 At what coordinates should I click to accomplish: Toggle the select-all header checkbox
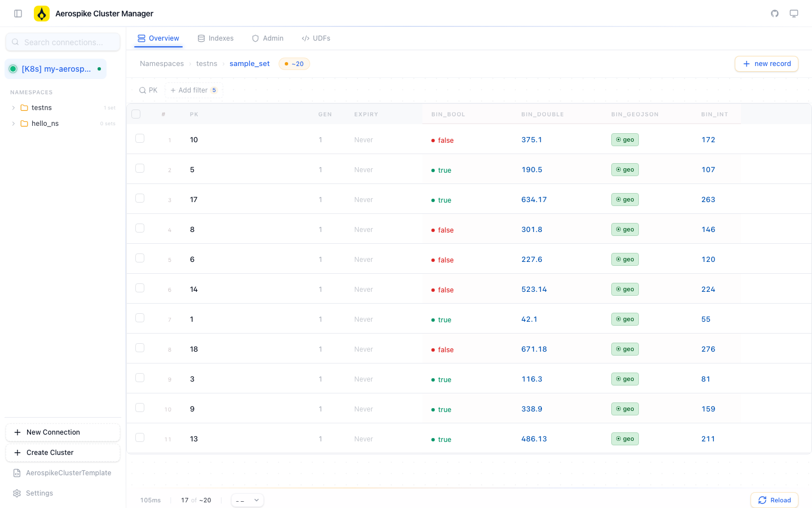[136, 114]
